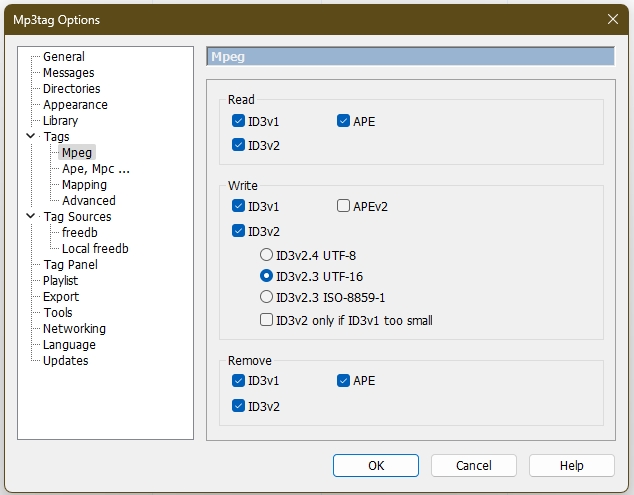Toggle Read ID3v2 checkbox

(238, 145)
